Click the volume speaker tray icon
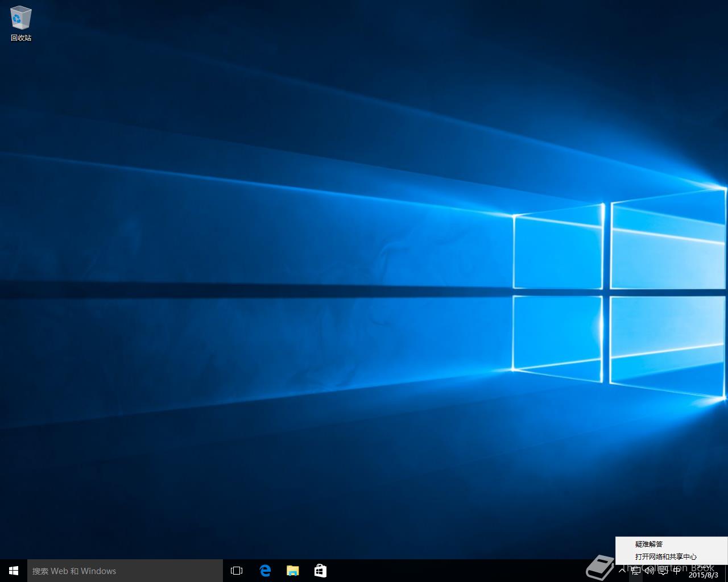This screenshot has width=728, height=582. [649, 571]
